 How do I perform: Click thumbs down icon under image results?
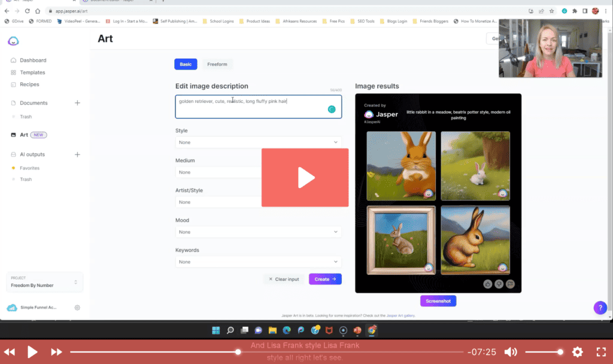point(499,284)
